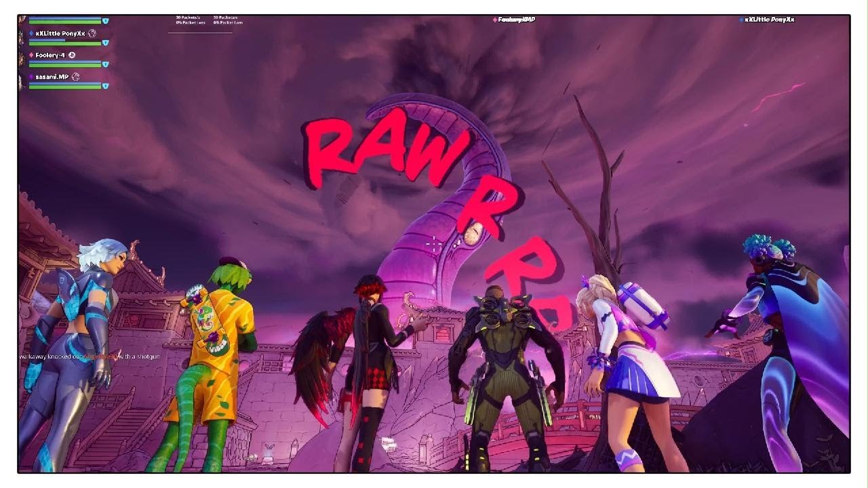This screenshot has width=868, height=488.
Task: Click the xXLittle PonyXx name tag at the top edge
Action: pos(766,20)
